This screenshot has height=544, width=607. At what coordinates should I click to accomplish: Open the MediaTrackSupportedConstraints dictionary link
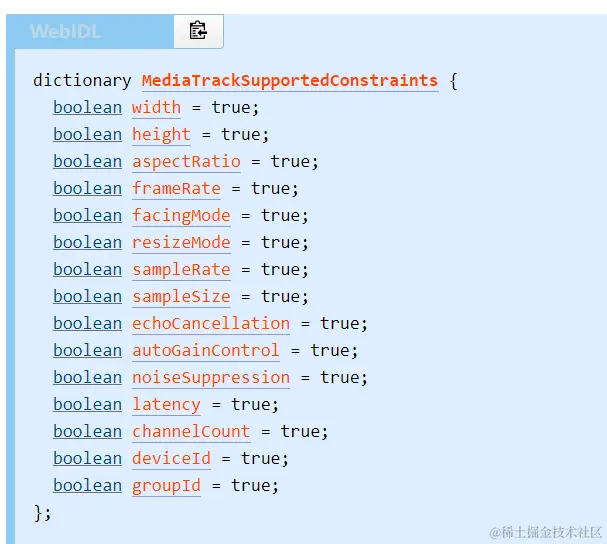tap(290, 81)
